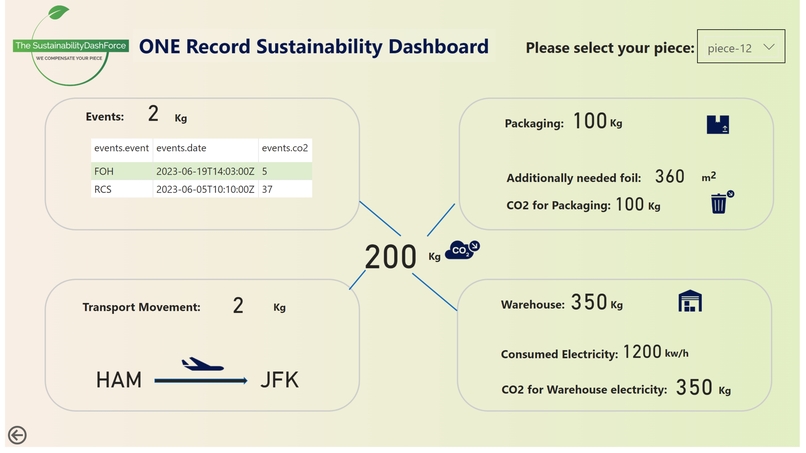Viewport: 806px width, 453px height.
Task: Click the ONE Record Sustainability Dashboard title
Action: point(314,46)
